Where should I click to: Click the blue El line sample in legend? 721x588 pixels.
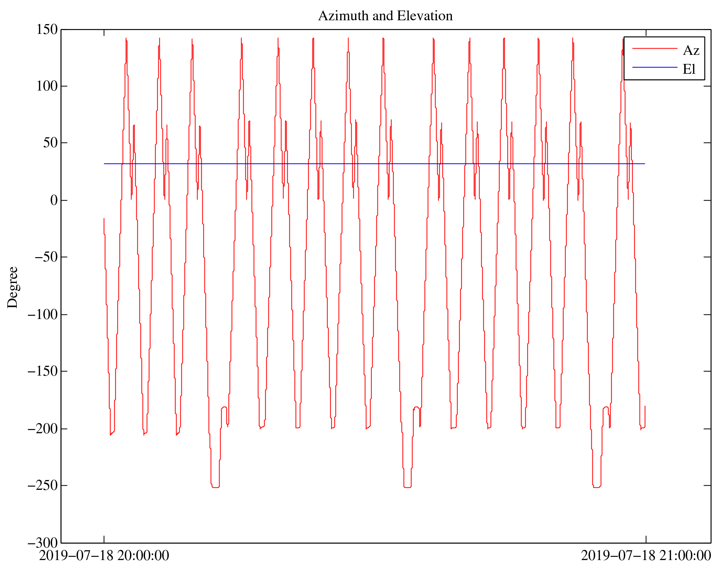(x=654, y=67)
